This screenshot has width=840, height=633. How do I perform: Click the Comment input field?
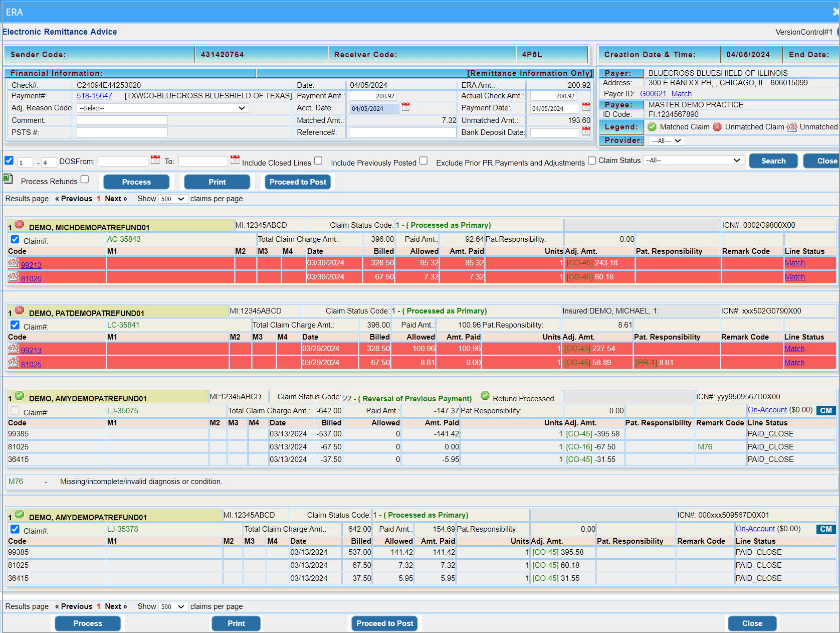coord(122,120)
